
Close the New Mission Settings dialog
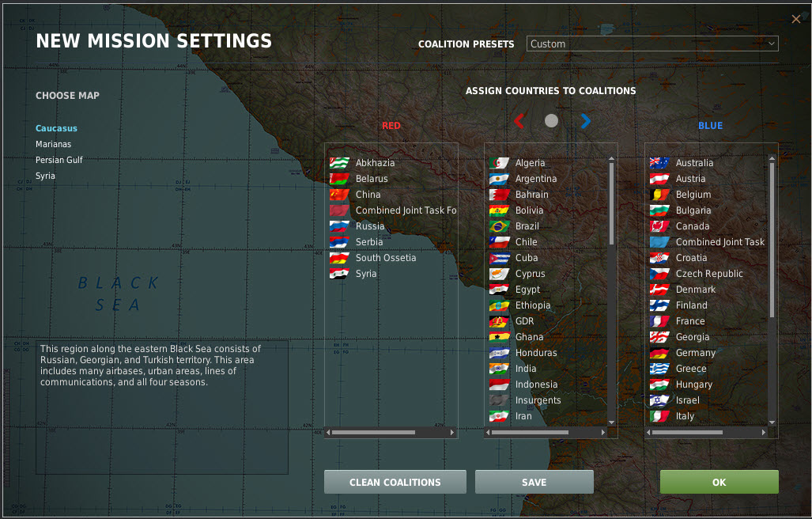point(795,19)
